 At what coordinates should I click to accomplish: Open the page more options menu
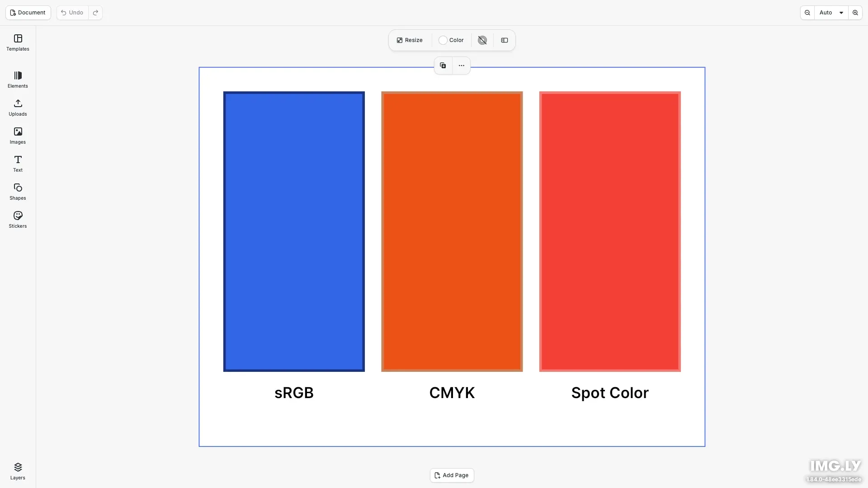click(462, 66)
